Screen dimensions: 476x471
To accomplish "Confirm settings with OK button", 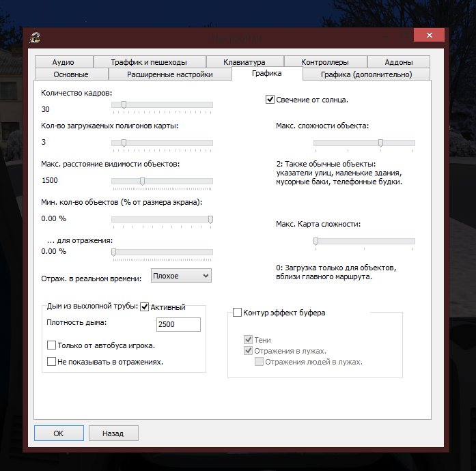I will point(59,433).
